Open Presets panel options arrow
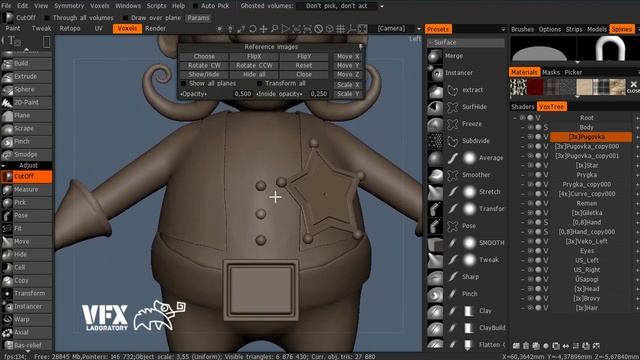Screen dimensions: 640x360 pyautogui.click(x=503, y=29)
